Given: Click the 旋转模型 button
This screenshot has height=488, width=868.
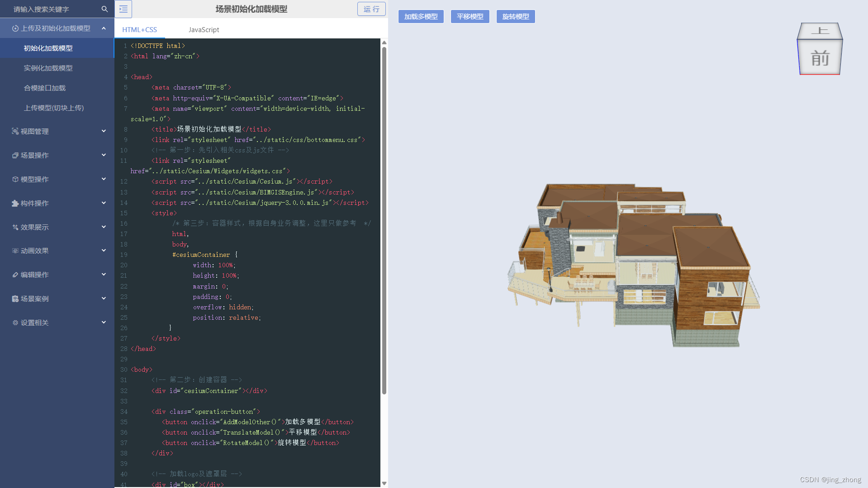Looking at the screenshot, I should click(x=516, y=17).
